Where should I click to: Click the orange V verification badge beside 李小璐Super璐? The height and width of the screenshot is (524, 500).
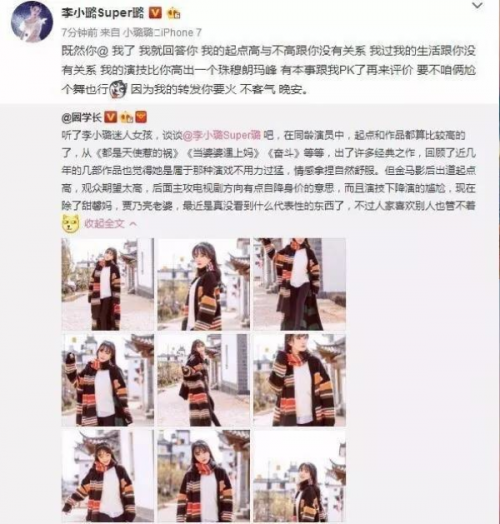coord(155,13)
